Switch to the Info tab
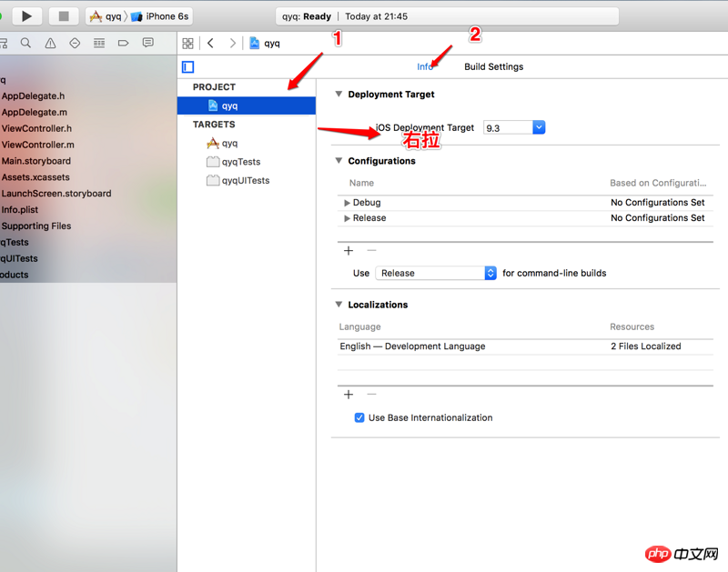The height and width of the screenshot is (572, 728). 425,66
